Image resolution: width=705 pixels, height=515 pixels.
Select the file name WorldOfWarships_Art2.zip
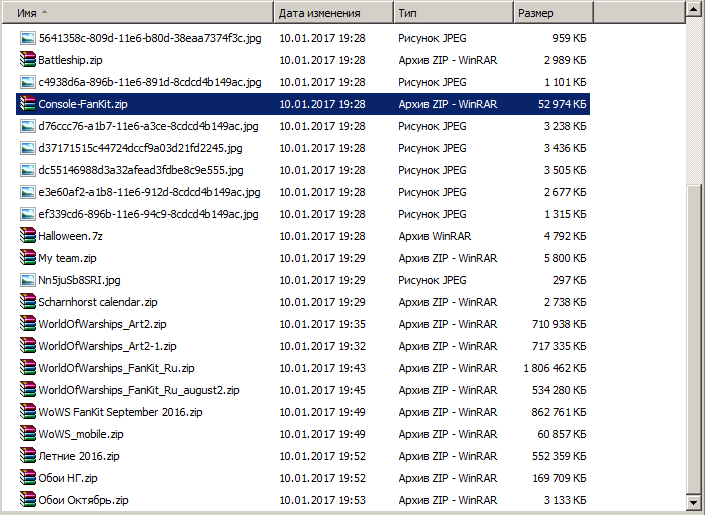(102, 324)
